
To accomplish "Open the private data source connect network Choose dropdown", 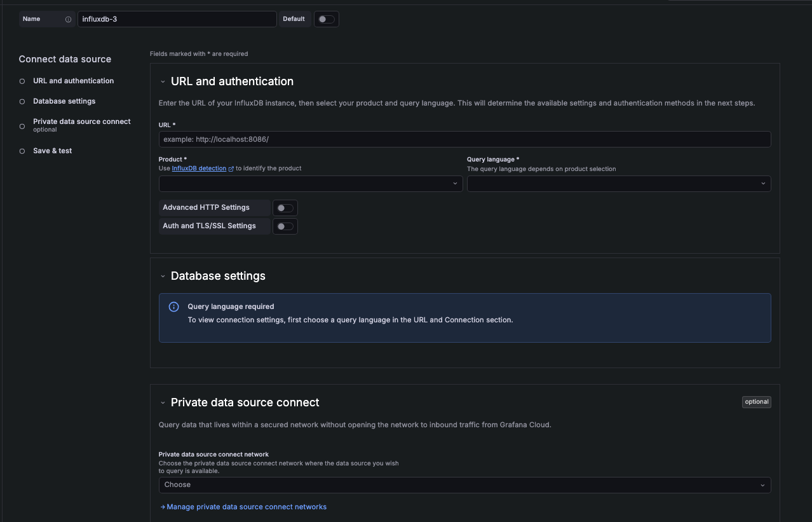I will click(464, 484).
